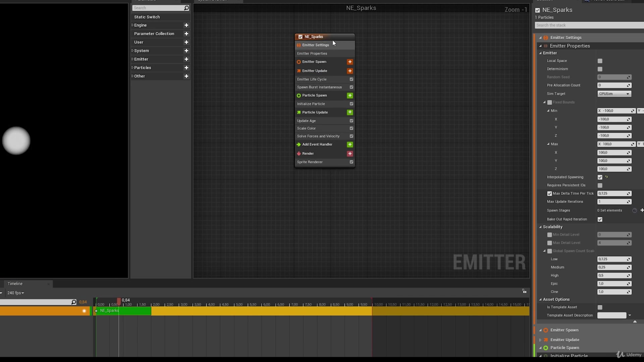Disable the Interpolated Spawning checkbox
This screenshot has width=644, height=362.
pyautogui.click(x=600, y=177)
